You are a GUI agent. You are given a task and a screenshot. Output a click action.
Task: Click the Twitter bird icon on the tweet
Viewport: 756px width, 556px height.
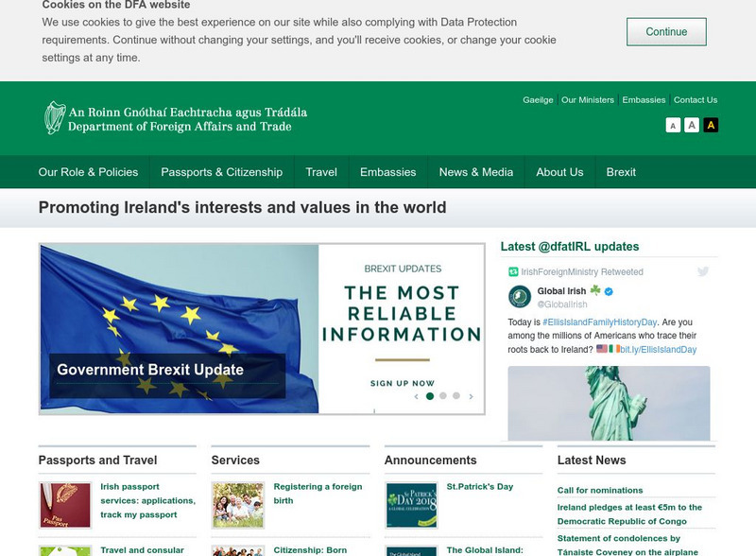point(703,271)
